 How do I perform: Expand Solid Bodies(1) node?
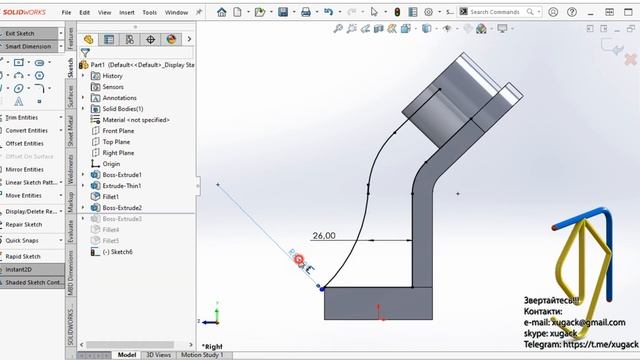(83, 109)
